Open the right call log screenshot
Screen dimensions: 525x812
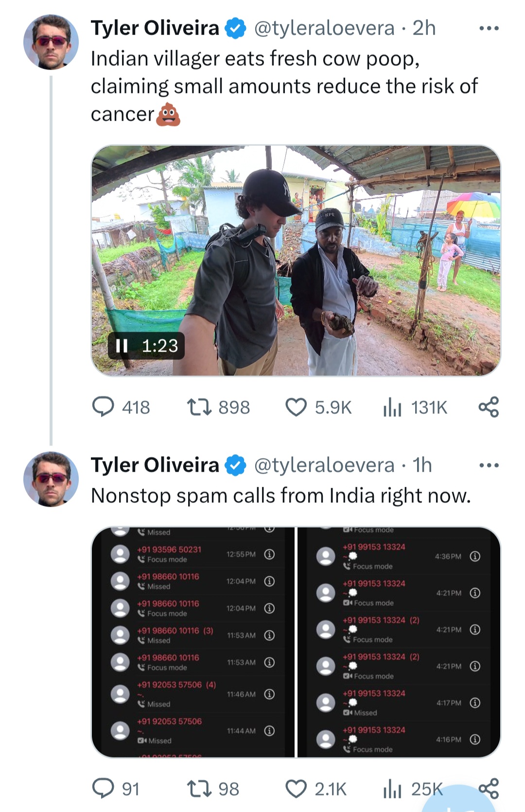pos(399,642)
